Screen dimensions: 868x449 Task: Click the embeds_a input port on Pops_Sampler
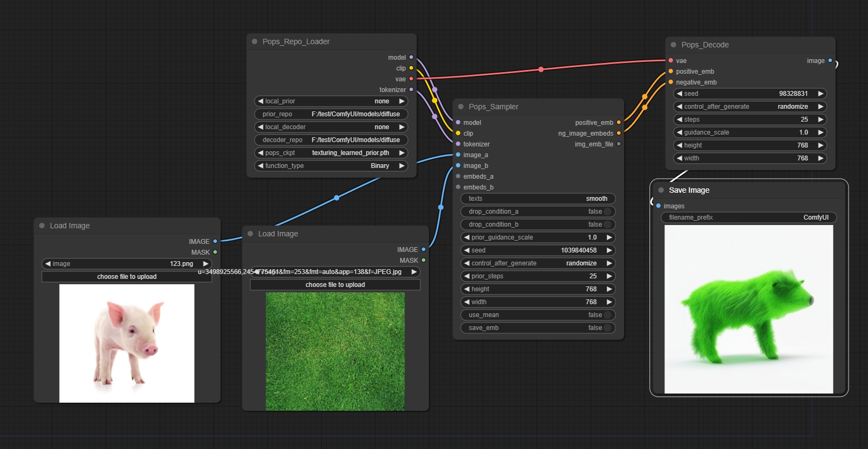[458, 176]
